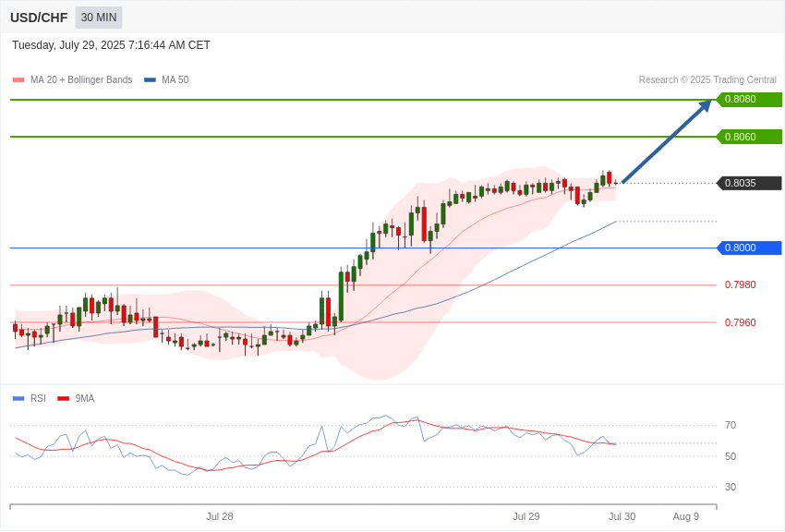
Task: Click the Jul 28 date axis label
Action: [219, 516]
